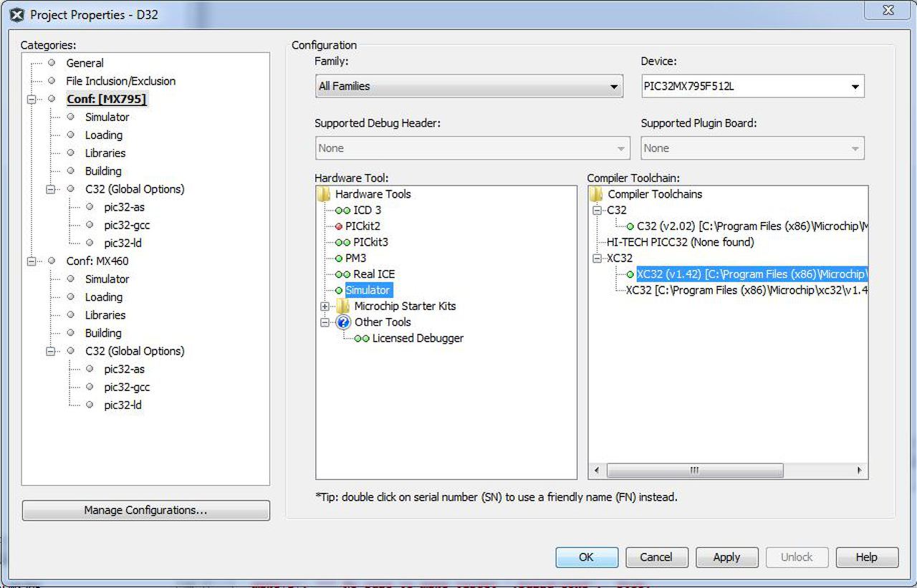Screen dimensions: 917x588
Task: Collapse the Other Tools node
Action: [x=325, y=322]
